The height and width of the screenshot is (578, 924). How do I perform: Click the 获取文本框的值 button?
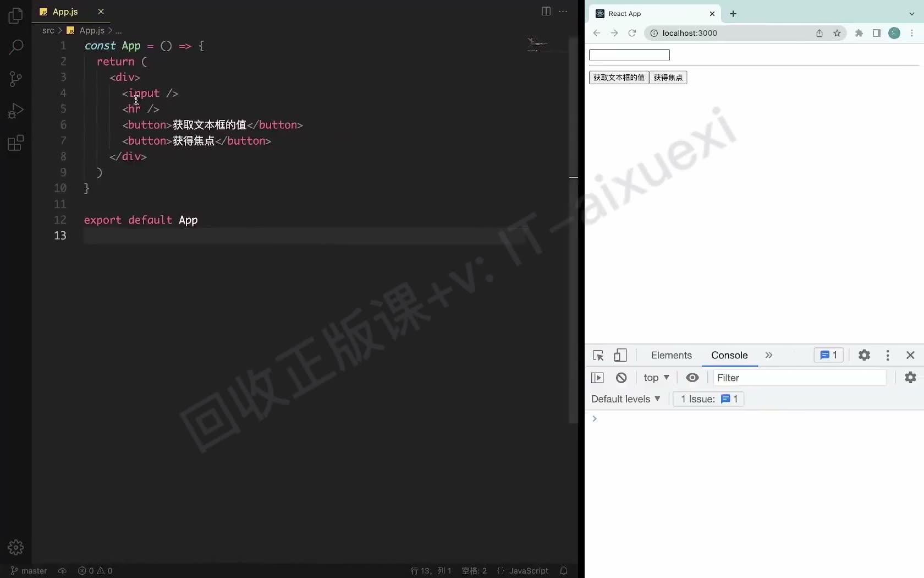click(619, 78)
